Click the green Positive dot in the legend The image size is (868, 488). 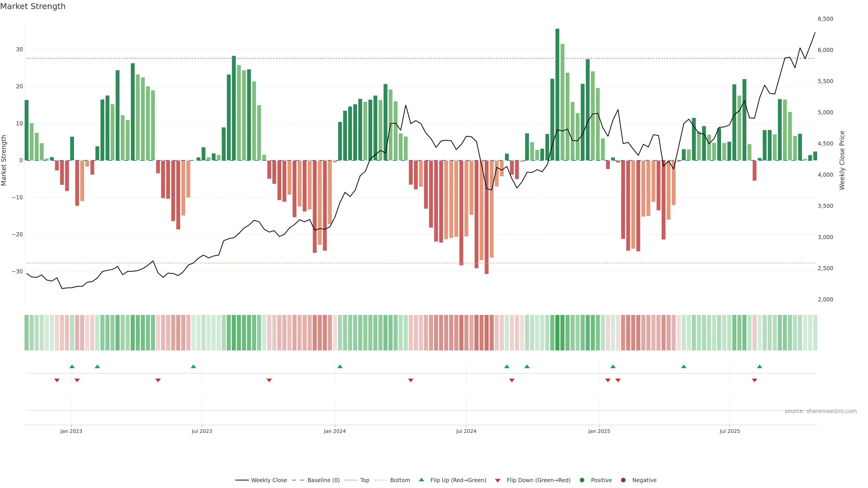tap(582, 480)
